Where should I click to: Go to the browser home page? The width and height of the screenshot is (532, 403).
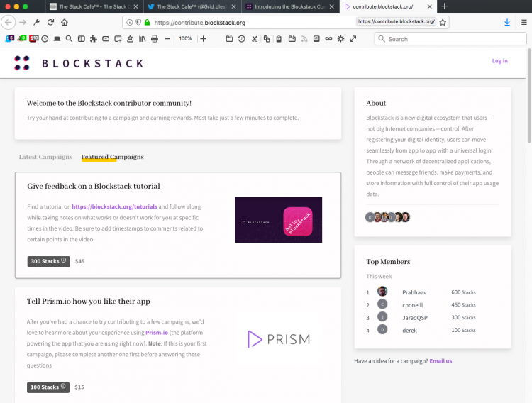click(x=65, y=23)
